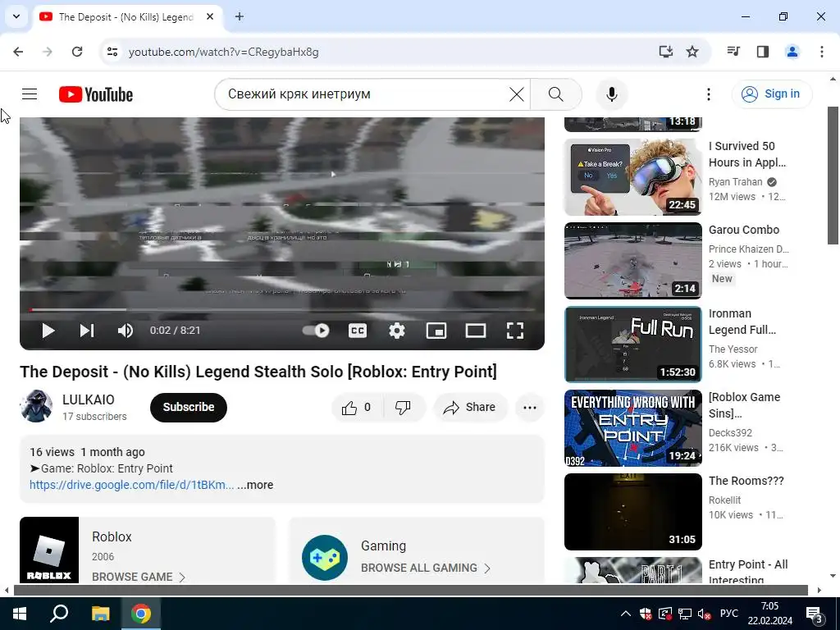
Task: Click 'Entry Point - All Interesting' title
Action: 748,572
